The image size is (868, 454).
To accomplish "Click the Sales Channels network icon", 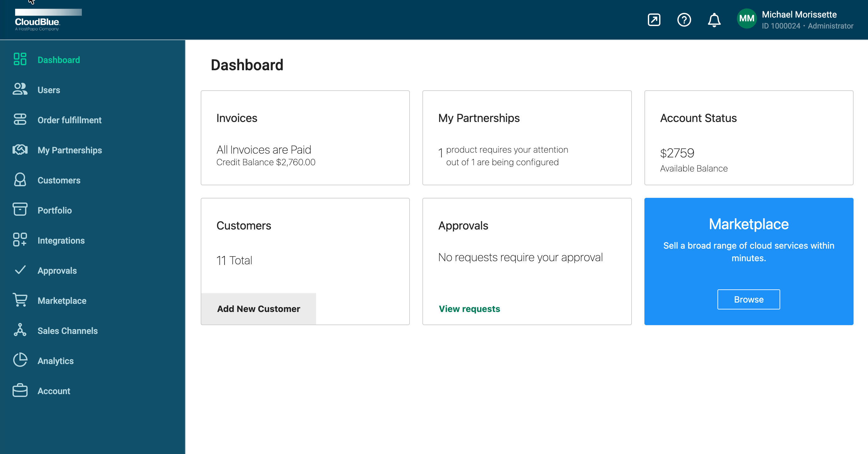I will (x=20, y=330).
